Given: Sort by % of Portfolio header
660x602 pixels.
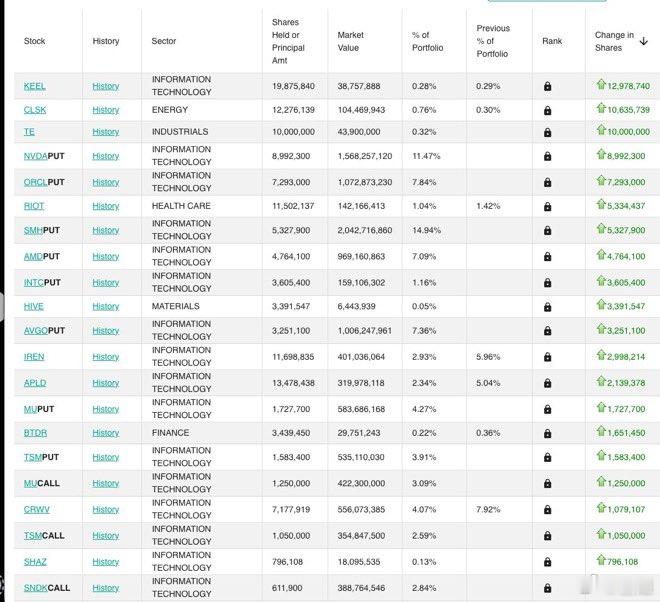Looking at the screenshot, I should pos(428,41).
